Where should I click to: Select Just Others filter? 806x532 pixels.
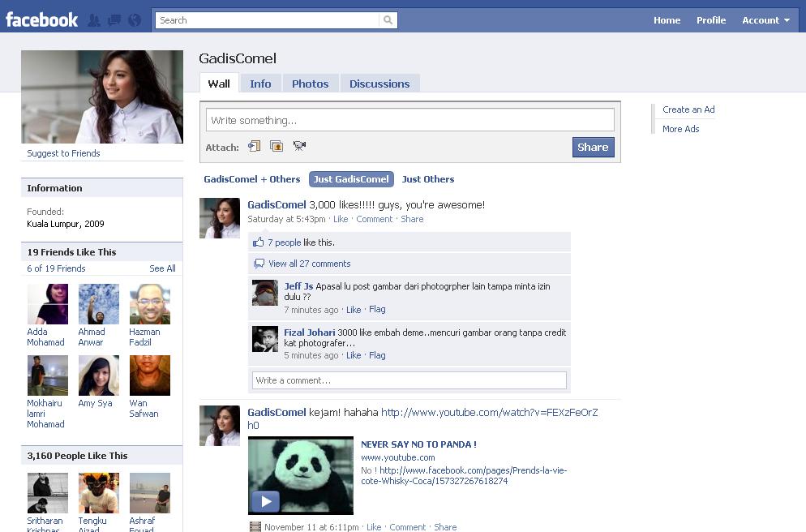[428, 179]
